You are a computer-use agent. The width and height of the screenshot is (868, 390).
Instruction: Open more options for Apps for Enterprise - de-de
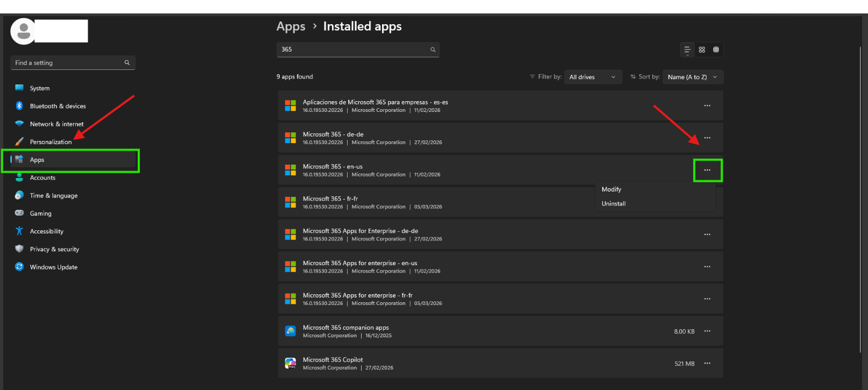[707, 235]
